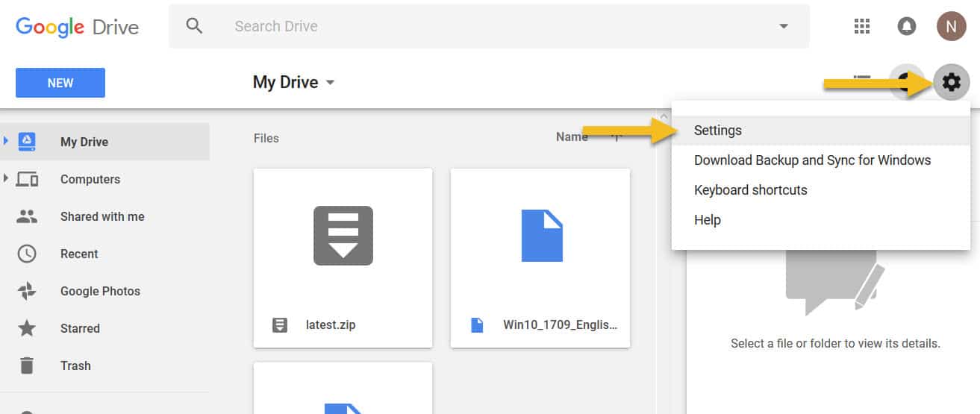Click the blue NEW button
Screen dimensions: 980x414
[x=60, y=83]
